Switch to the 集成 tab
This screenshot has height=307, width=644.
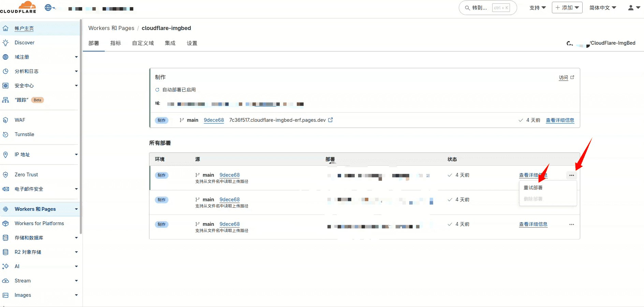(x=170, y=43)
